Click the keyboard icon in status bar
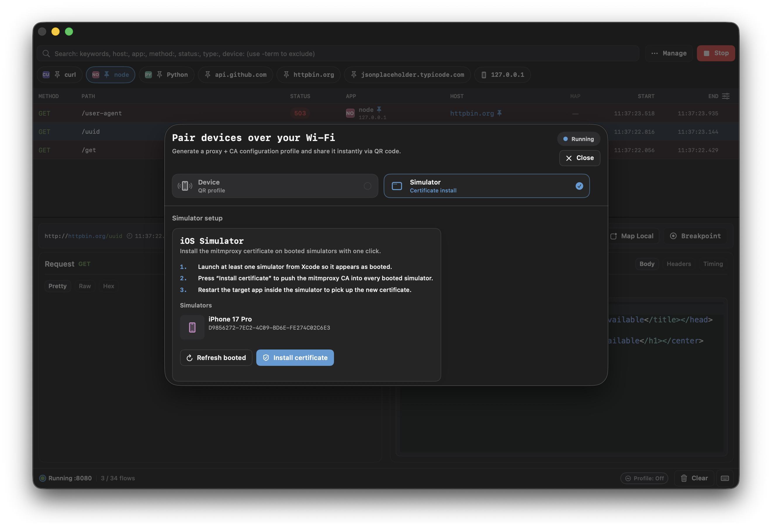Screen dimensions: 772x532 click(x=725, y=478)
